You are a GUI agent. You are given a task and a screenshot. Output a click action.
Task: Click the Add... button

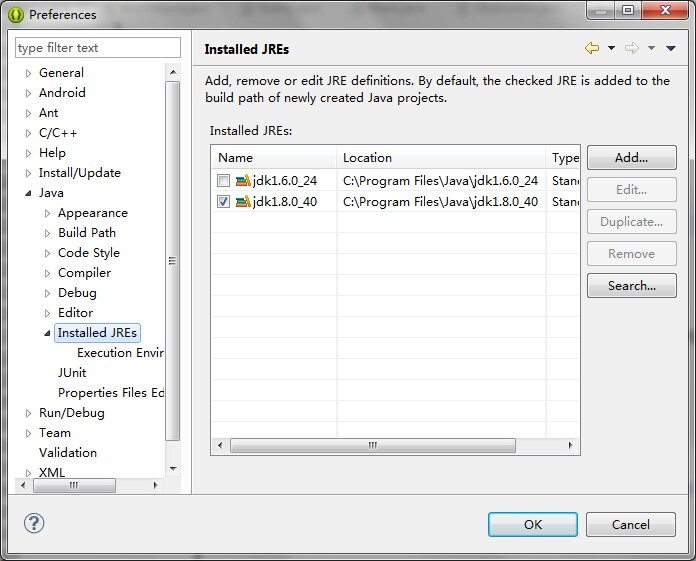[632, 158]
